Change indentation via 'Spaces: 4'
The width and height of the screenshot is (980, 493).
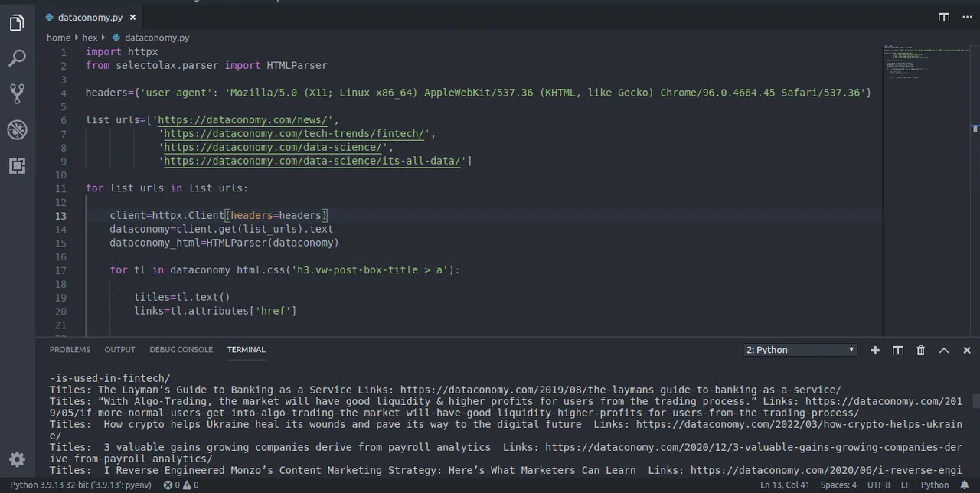click(838, 485)
